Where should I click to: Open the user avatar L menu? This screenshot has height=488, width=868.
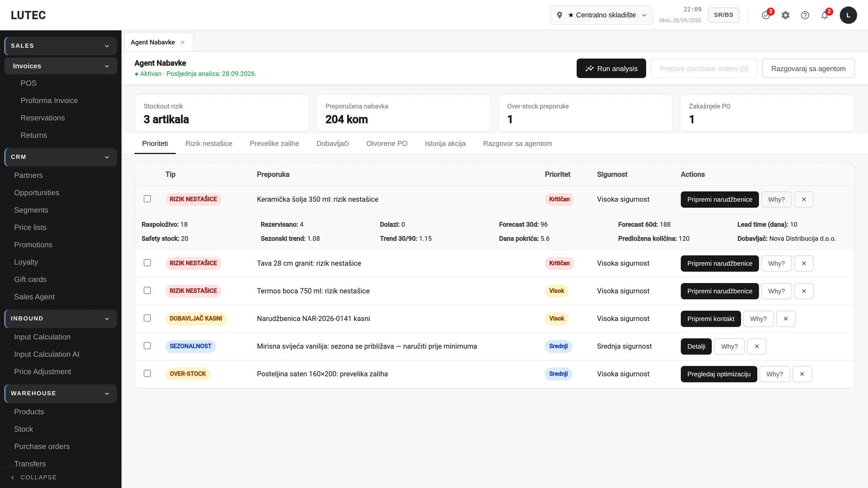[x=848, y=15]
